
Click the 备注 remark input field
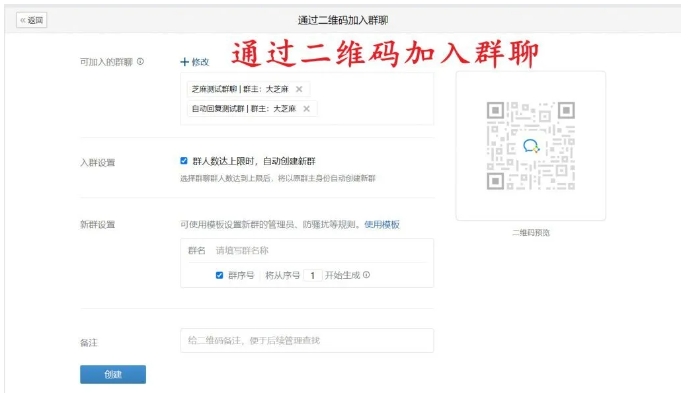(x=307, y=341)
